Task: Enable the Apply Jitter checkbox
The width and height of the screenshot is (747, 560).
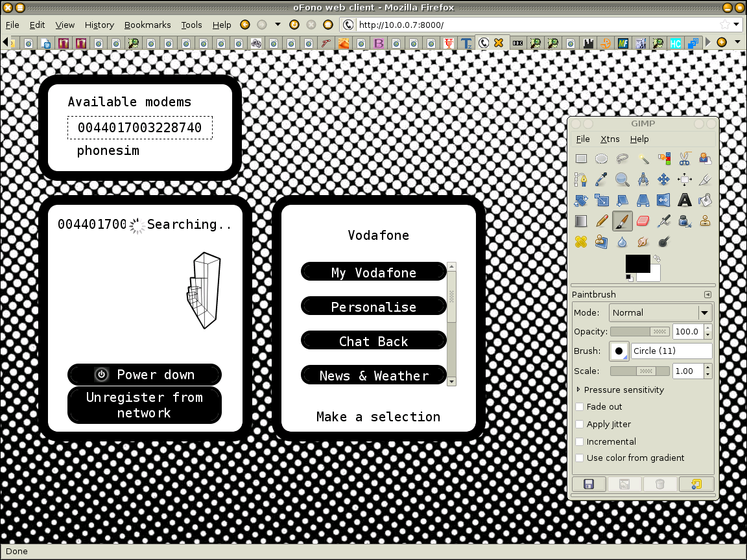Action: point(579,425)
